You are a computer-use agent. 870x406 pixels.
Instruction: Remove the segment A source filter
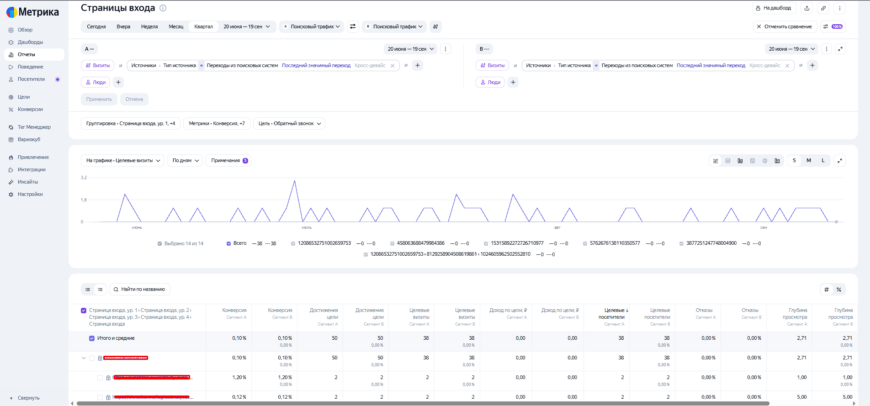392,65
